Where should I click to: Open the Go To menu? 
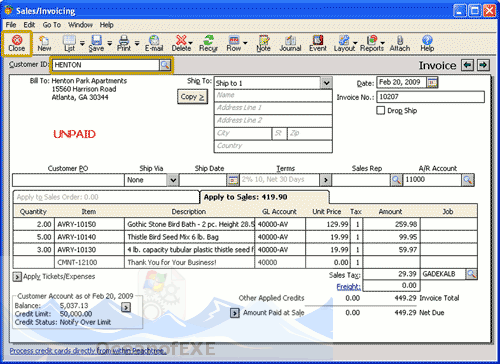pos(52,25)
